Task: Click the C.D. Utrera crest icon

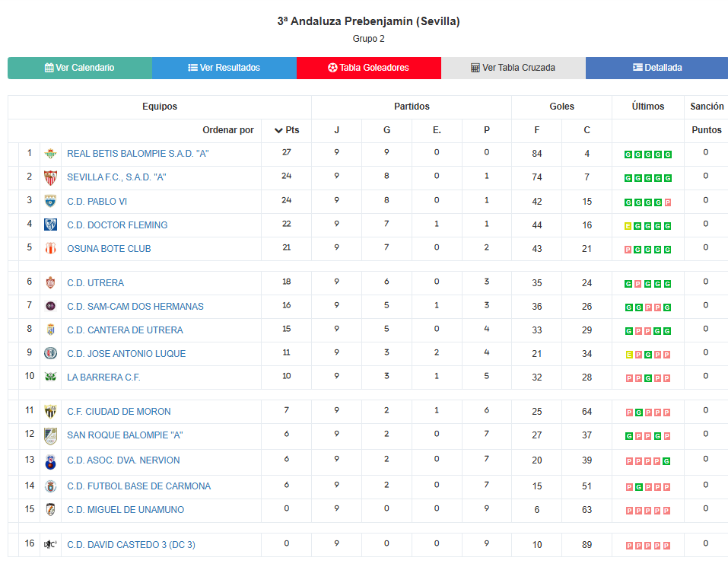Action: pyautogui.click(x=51, y=283)
